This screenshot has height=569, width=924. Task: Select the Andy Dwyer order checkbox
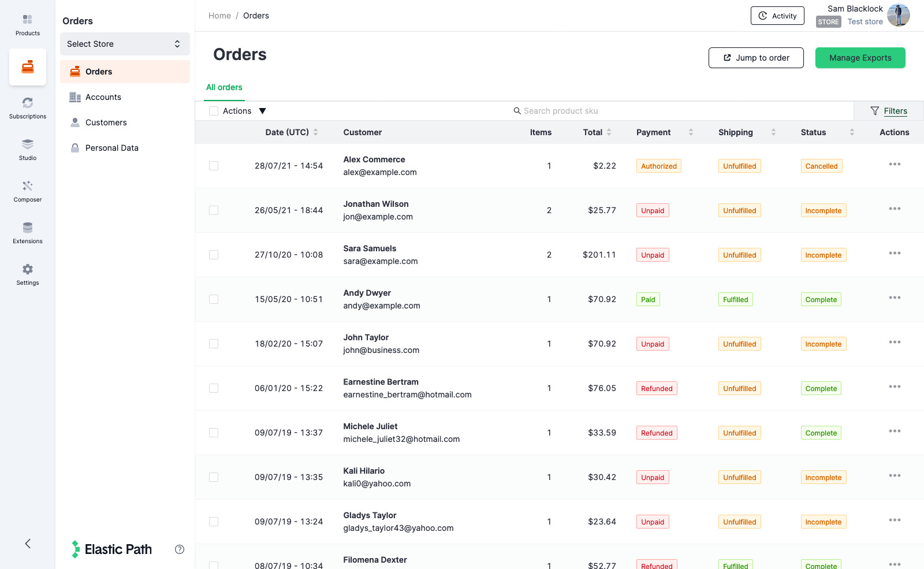(214, 299)
